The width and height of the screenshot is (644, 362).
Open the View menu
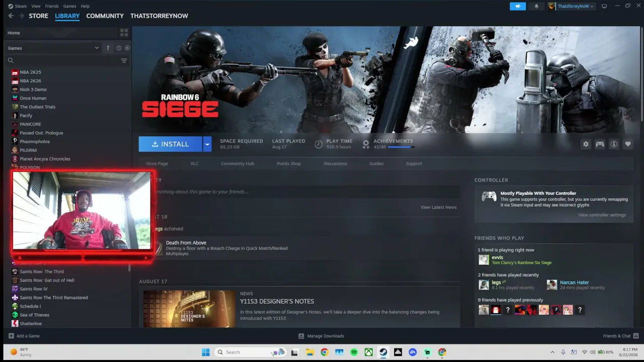pos(36,6)
